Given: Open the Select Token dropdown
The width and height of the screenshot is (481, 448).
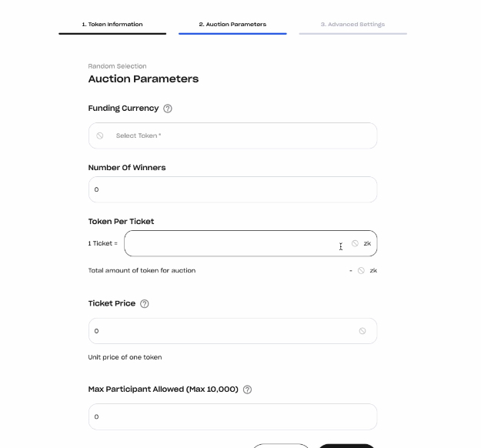Looking at the screenshot, I should (232, 135).
